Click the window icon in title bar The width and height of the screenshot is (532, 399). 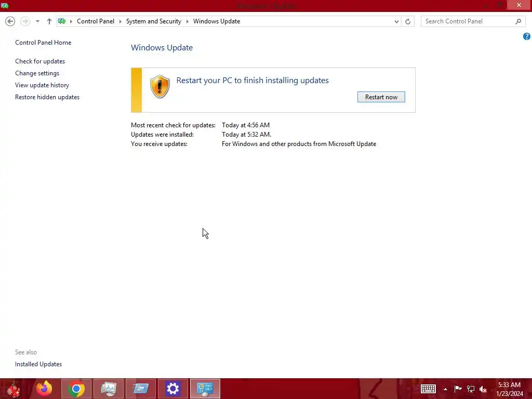point(5,6)
